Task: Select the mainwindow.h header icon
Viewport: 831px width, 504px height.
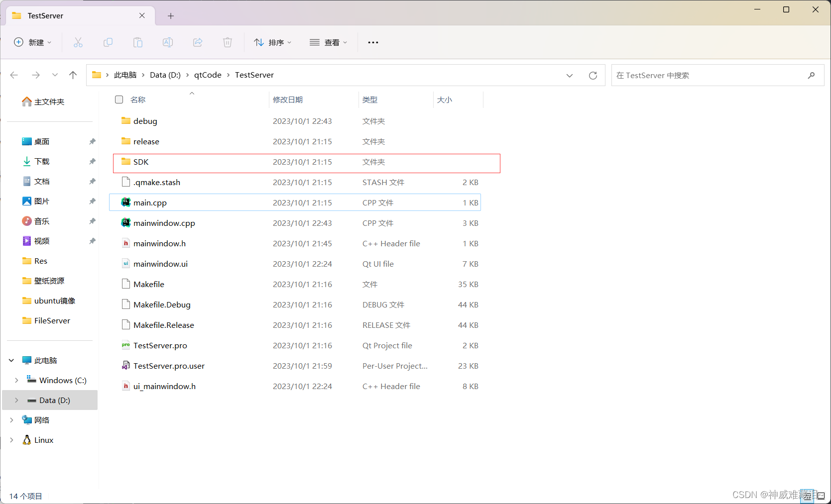Action: coord(126,243)
